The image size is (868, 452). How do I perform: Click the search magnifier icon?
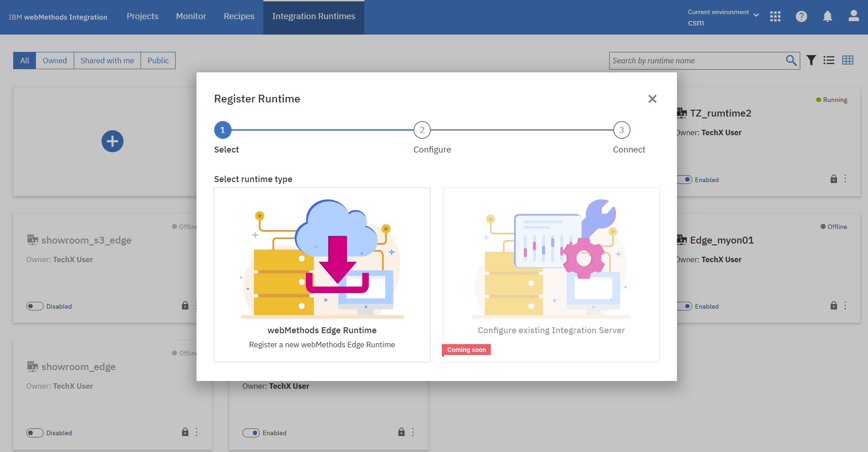[x=791, y=61]
